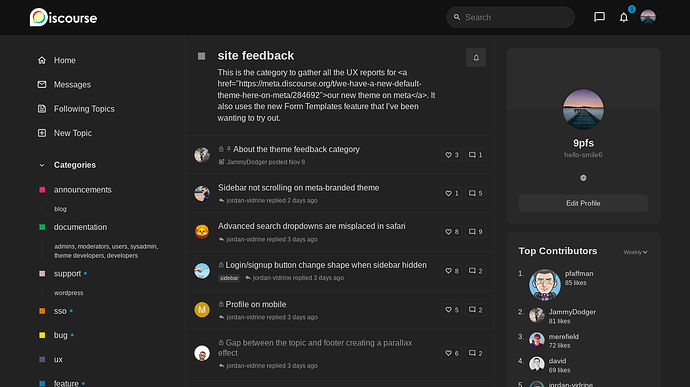Click the globe icon on profile card
Screen dimensions: 690x387
point(583,178)
